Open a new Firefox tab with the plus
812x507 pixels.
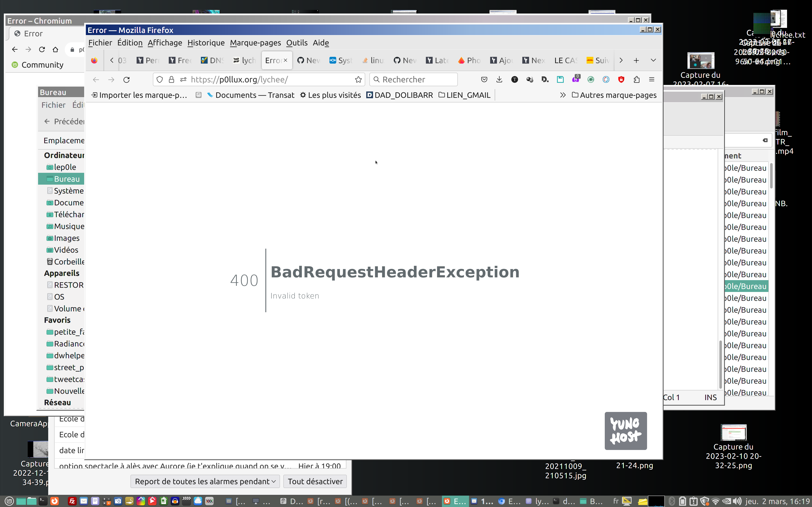coord(636,60)
